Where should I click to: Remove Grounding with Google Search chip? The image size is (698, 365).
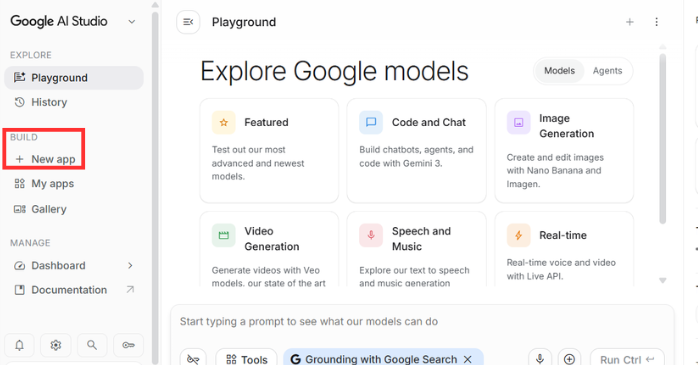click(467, 359)
